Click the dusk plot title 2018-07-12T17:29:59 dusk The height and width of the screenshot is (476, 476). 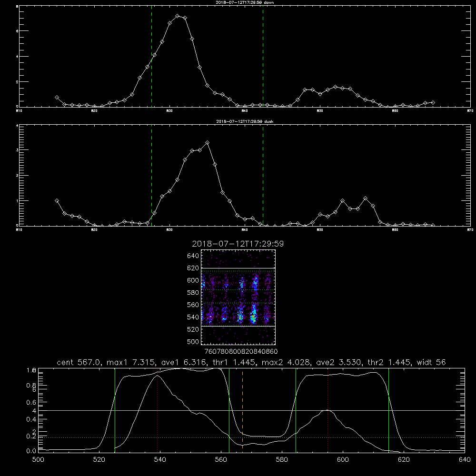click(x=245, y=121)
